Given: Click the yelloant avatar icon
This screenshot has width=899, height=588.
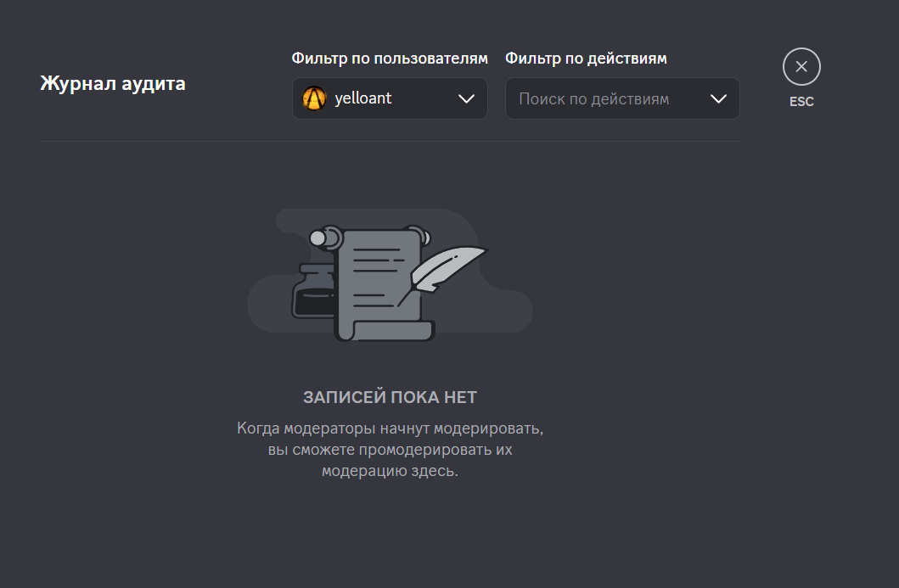Looking at the screenshot, I should point(313,98).
